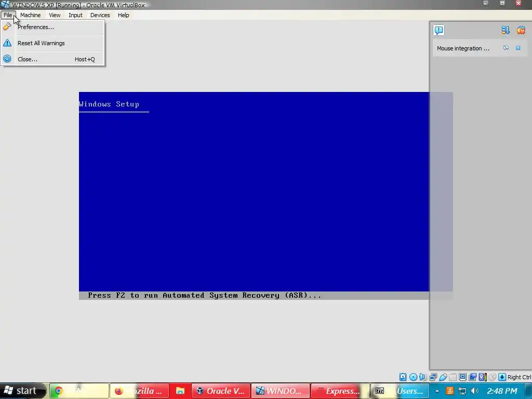
Task: Switch to WINDOWS XP VM taskbar button
Action: point(280,391)
